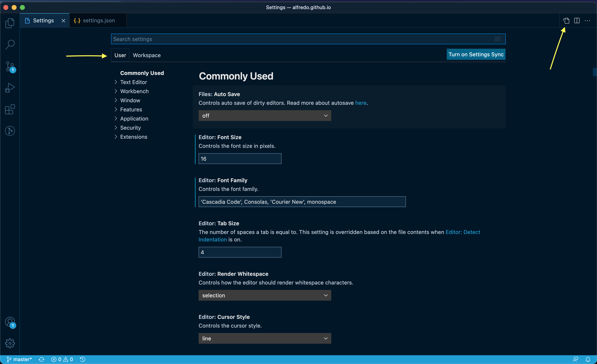Open the Explorer view in activity bar
Screen dimensions: 597x364
(x=10, y=23)
